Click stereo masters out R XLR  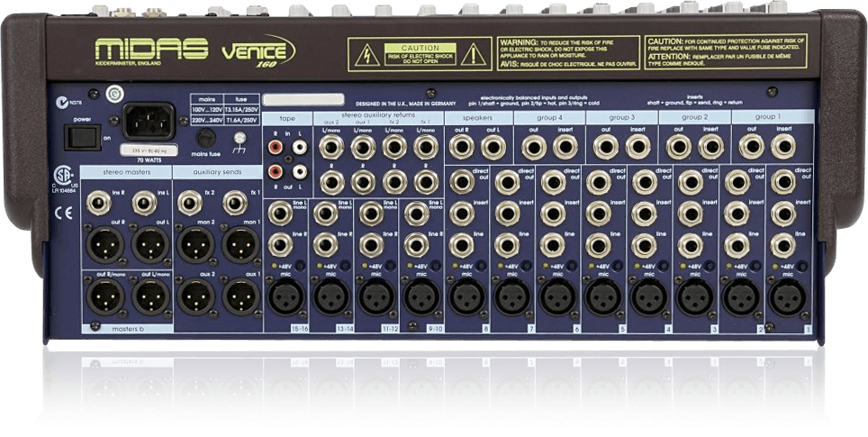click(105, 245)
